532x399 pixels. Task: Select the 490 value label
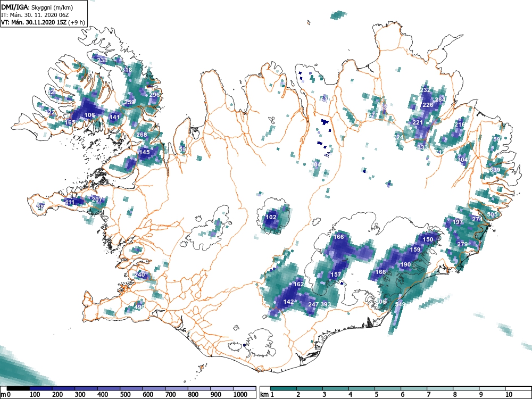tap(139, 307)
